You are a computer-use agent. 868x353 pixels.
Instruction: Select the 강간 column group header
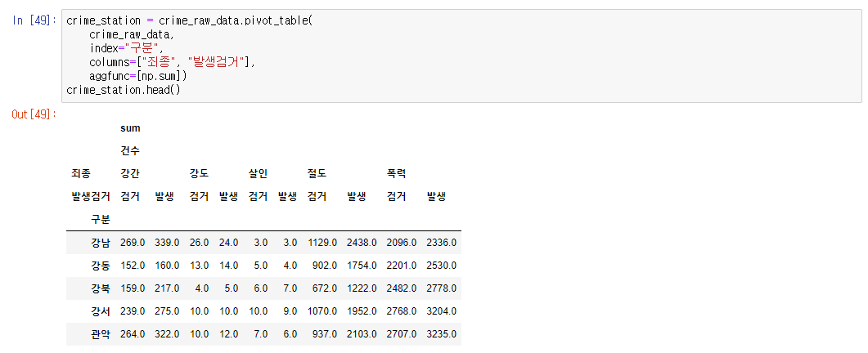click(130, 174)
